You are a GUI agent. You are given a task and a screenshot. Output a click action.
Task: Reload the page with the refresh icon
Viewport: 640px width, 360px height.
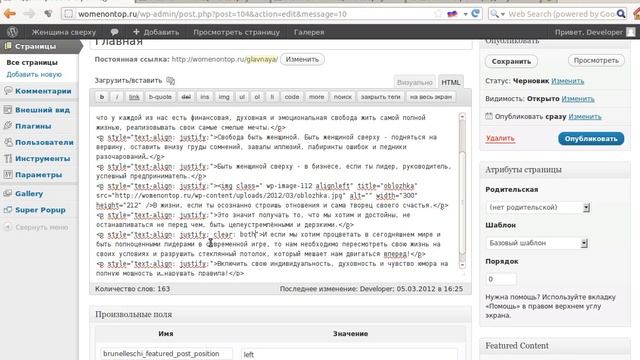[x=476, y=13]
